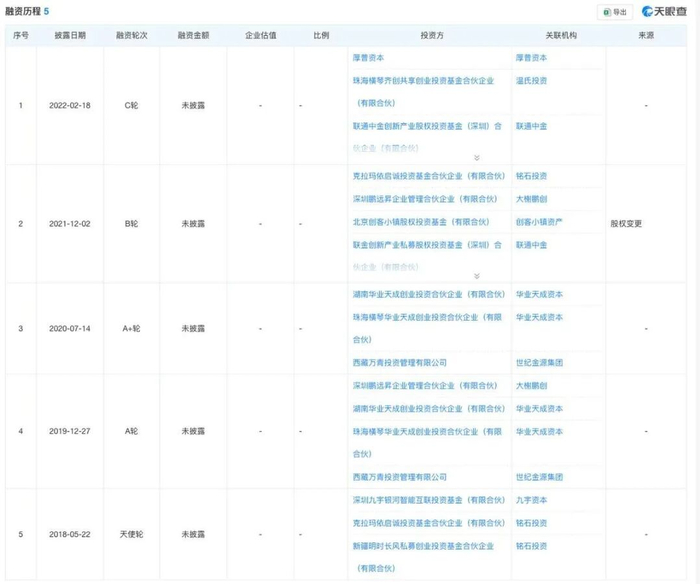700x584 pixels.
Task: Click the 投资方 column header
Action: pos(432,35)
